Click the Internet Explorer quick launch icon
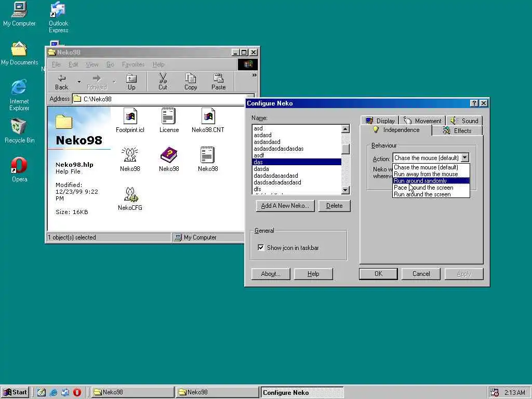 (x=54, y=392)
